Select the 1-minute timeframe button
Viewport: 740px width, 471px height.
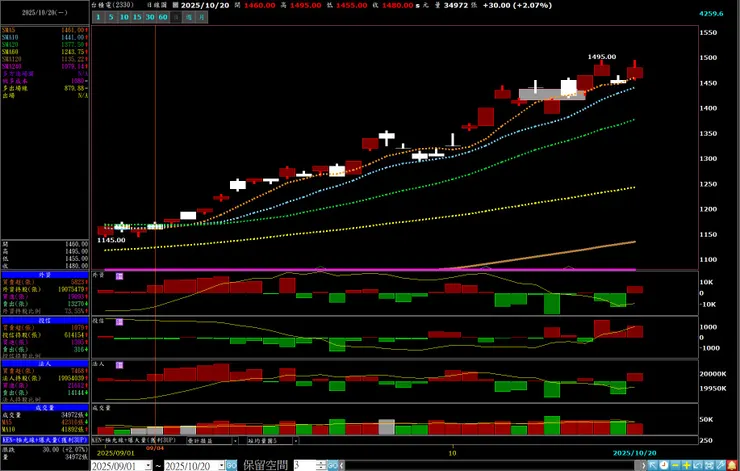click(x=98, y=17)
